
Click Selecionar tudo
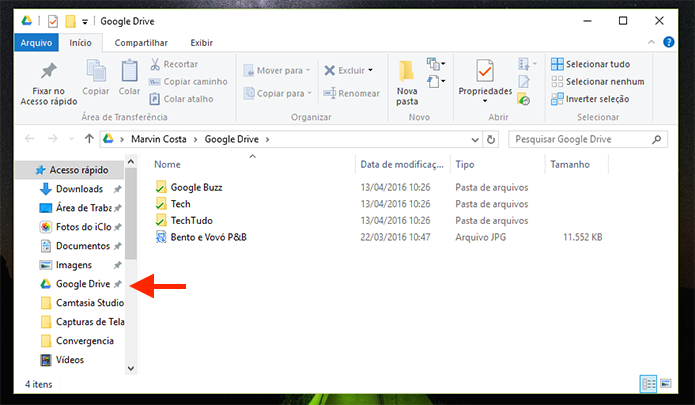(x=590, y=64)
